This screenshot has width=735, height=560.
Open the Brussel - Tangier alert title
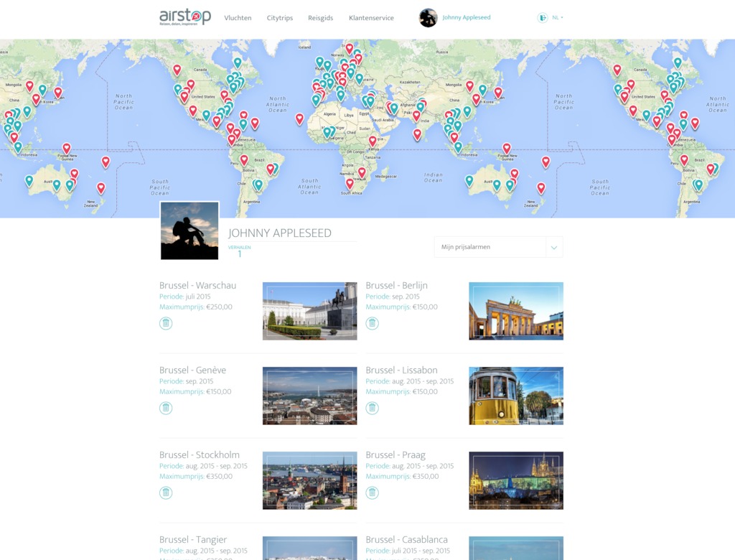(x=193, y=540)
